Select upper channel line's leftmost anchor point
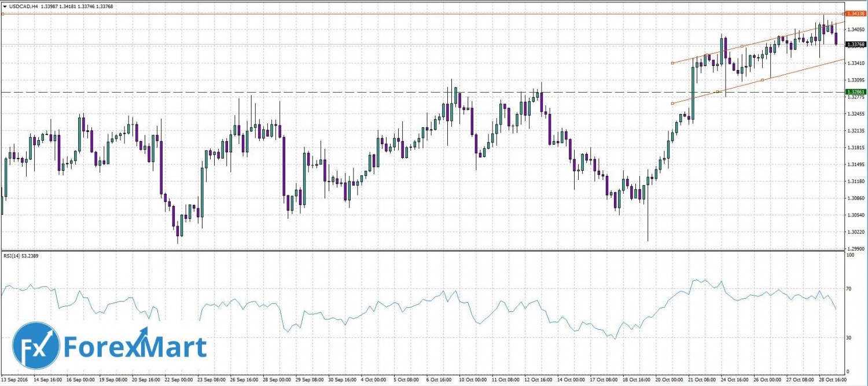868x386 pixels. pyautogui.click(x=672, y=63)
